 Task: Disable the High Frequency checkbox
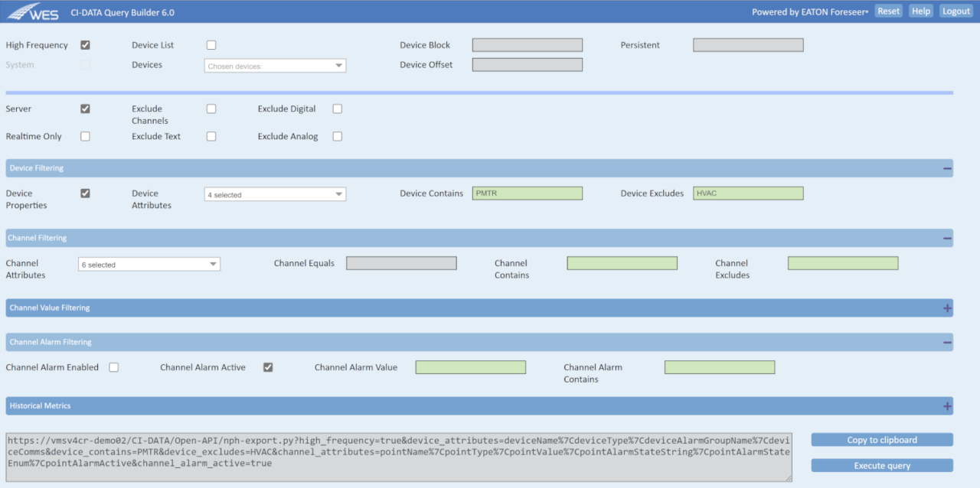(85, 44)
